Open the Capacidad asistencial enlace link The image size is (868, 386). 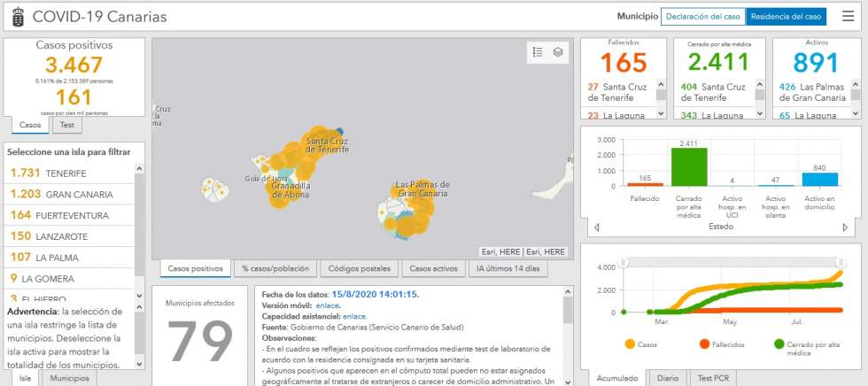(354, 315)
